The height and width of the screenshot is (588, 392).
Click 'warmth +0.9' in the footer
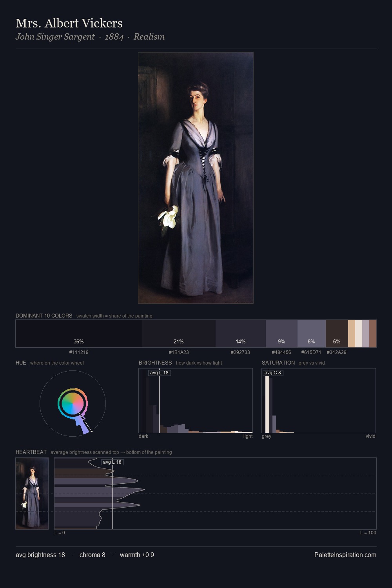point(137,555)
